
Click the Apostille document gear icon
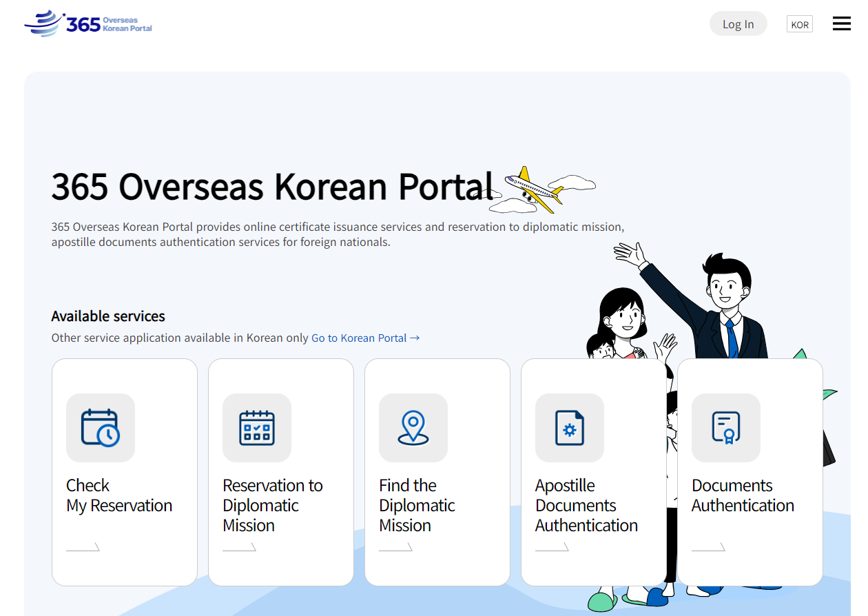click(x=570, y=428)
